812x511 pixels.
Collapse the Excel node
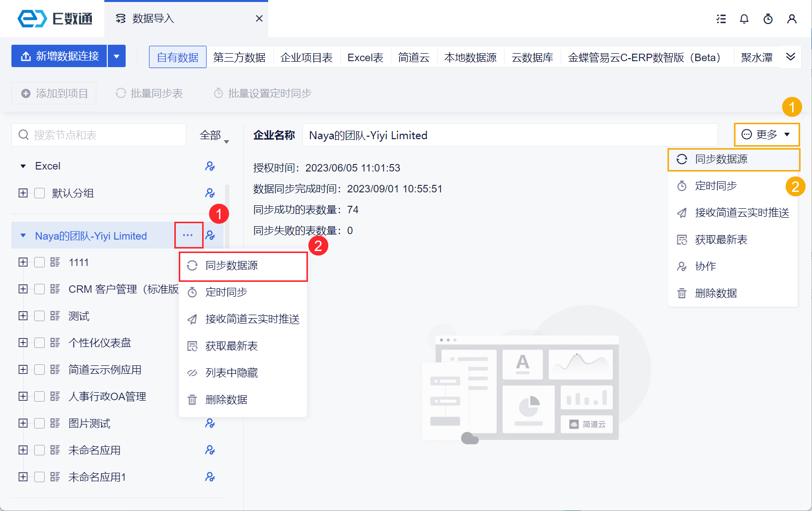pyautogui.click(x=23, y=166)
